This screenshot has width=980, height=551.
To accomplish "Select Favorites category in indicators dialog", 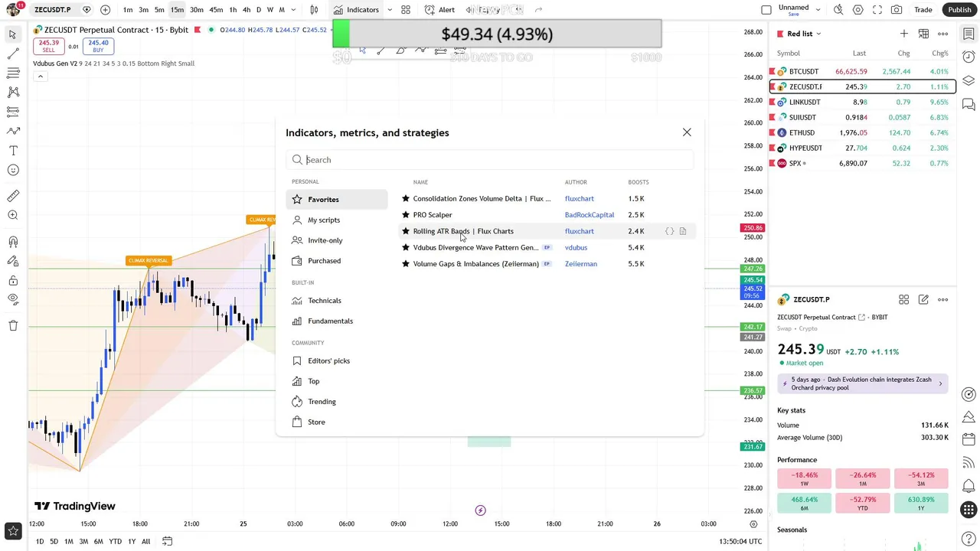I will tap(337, 200).
